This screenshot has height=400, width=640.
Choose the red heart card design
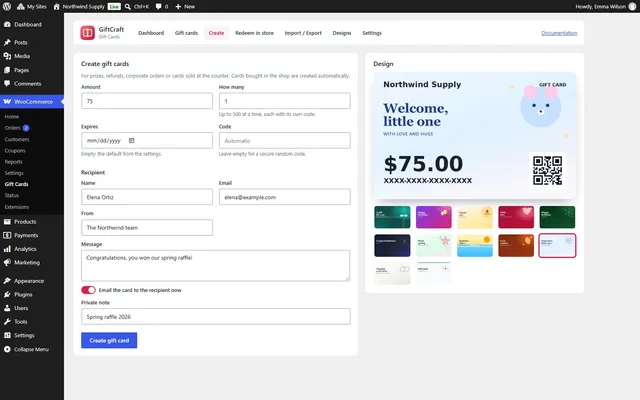[516, 217]
